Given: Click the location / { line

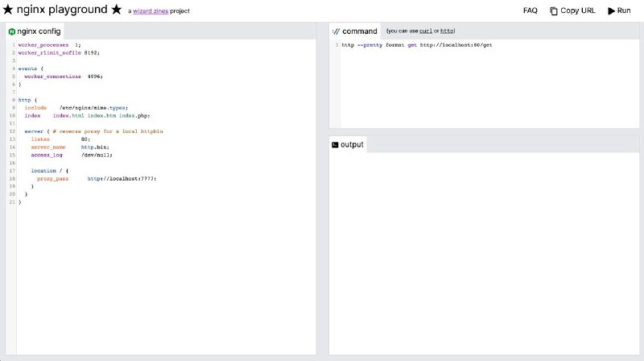Looking at the screenshot, I should coord(50,171).
